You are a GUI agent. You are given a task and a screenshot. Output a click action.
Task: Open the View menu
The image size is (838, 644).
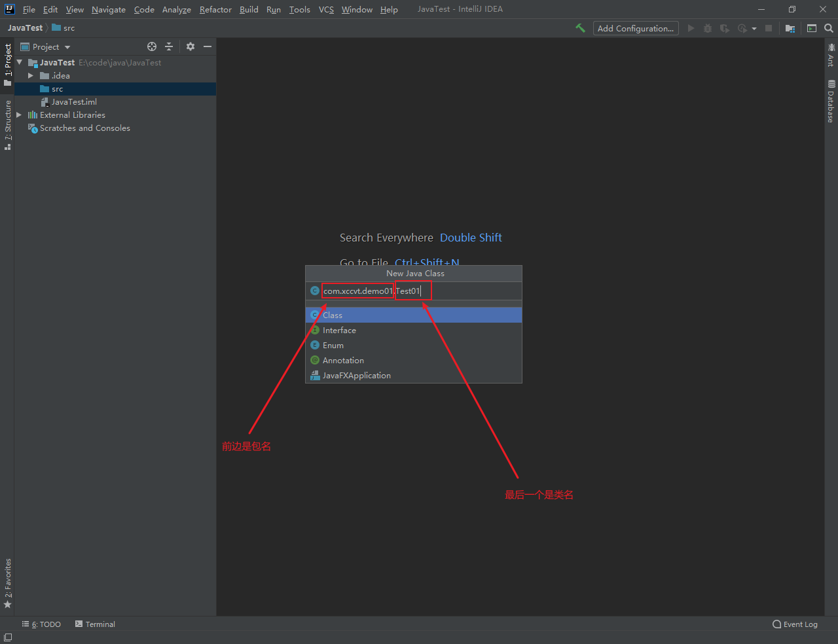tap(75, 9)
